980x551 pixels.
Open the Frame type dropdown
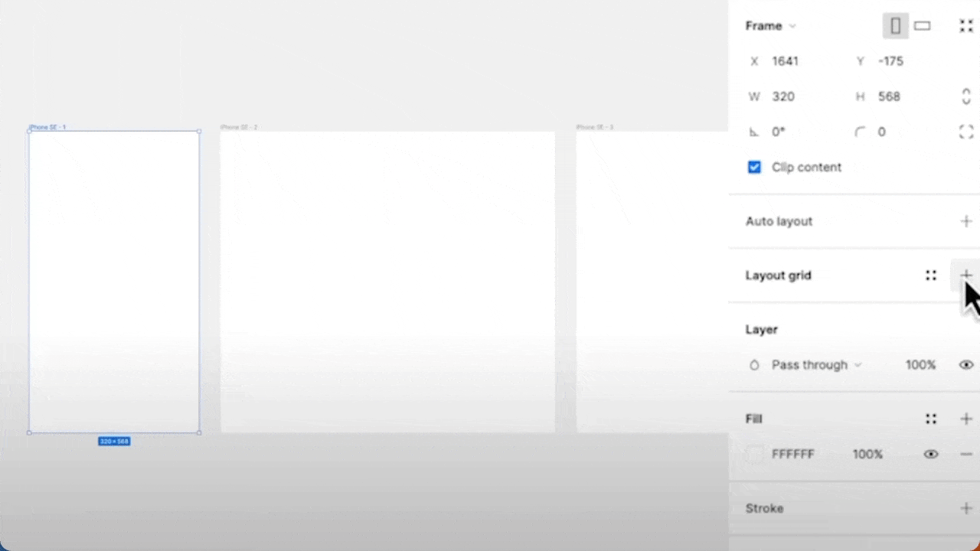(770, 25)
